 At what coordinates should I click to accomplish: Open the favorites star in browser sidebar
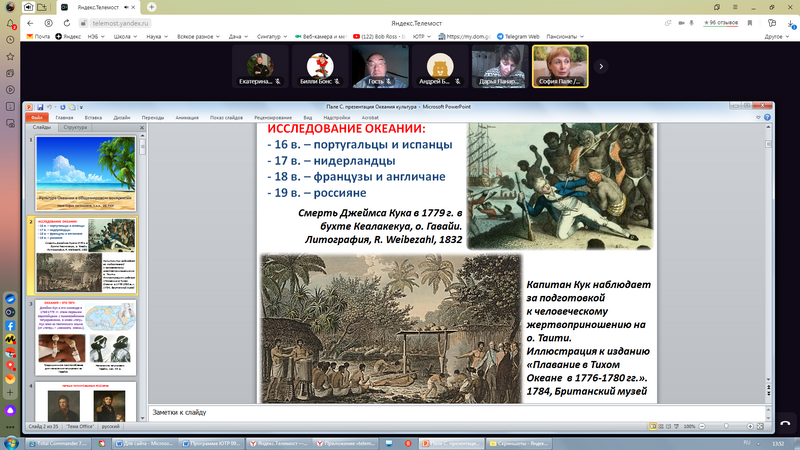click(x=10, y=57)
